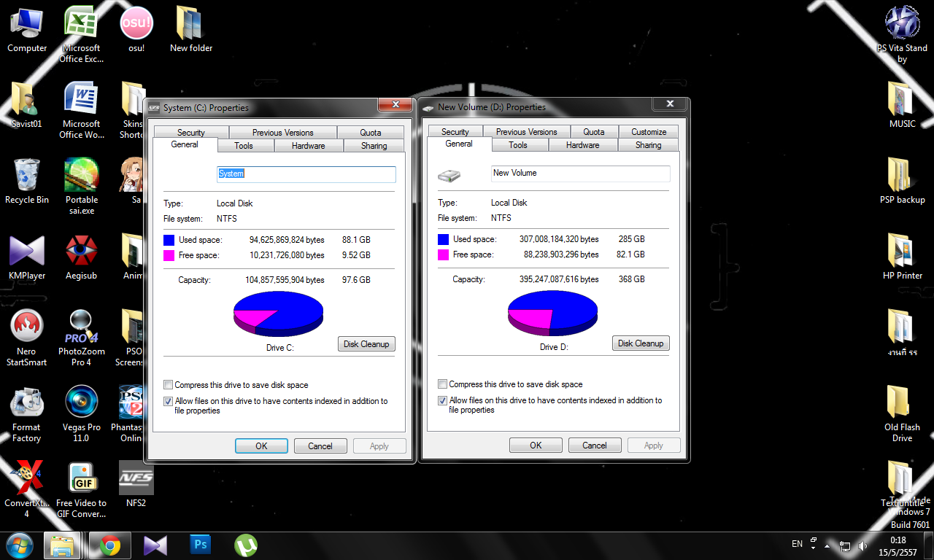Select the New folder desktop icon
This screenshot has height=560, width=934.
pyautogui.click(x=191, y=30)
